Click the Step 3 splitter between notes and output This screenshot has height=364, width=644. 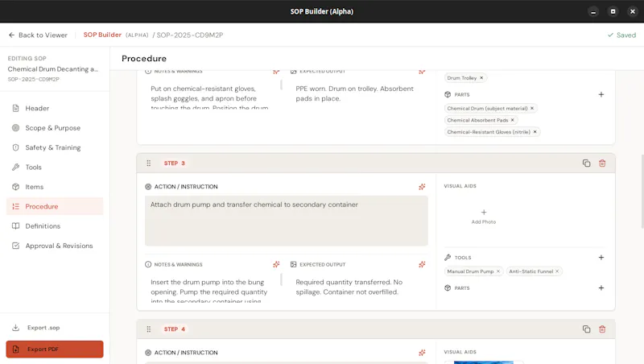click(x=281, y=279)
